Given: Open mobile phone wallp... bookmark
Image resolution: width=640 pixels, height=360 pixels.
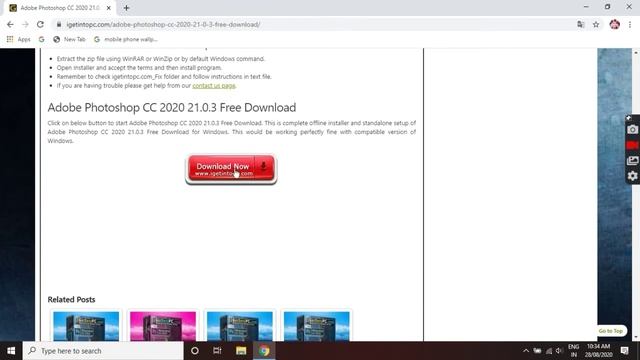Looking at the screenshot, I should [x=125, y=39].
